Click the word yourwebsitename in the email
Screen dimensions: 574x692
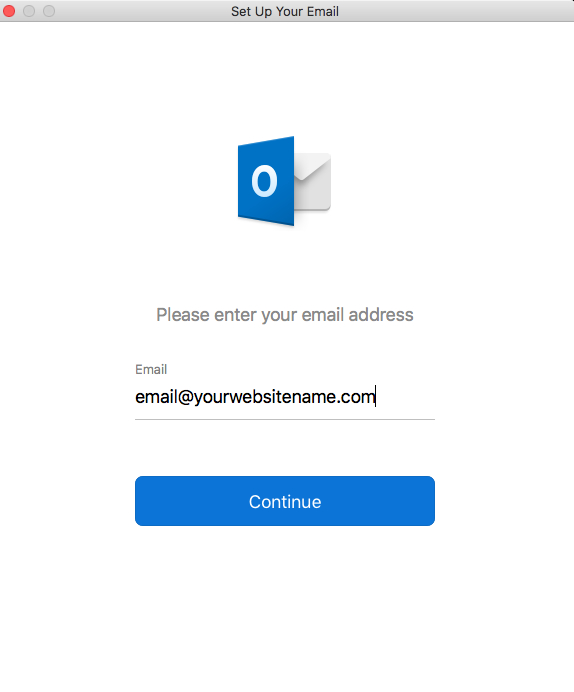pos(265,398)
